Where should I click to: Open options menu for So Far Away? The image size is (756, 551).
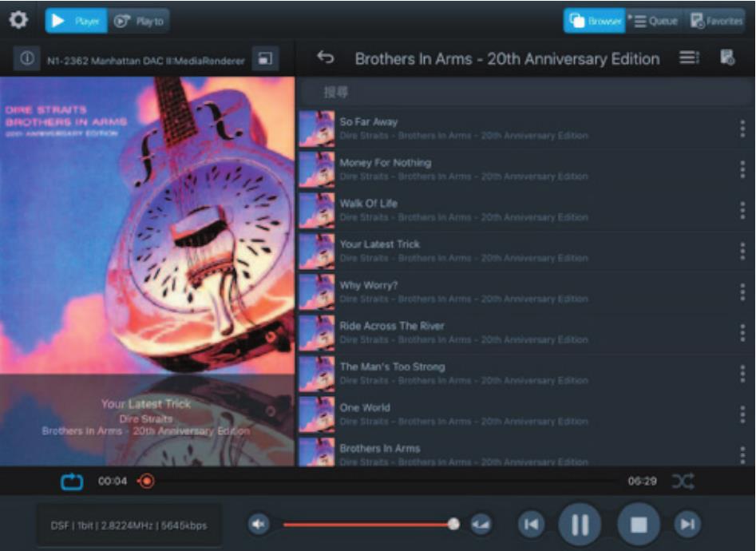742,129
